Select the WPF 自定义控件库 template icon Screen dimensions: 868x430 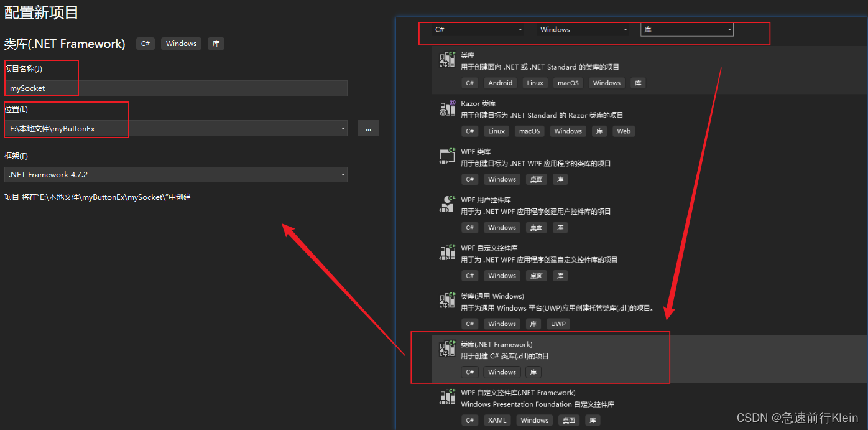tap(446, 253)
